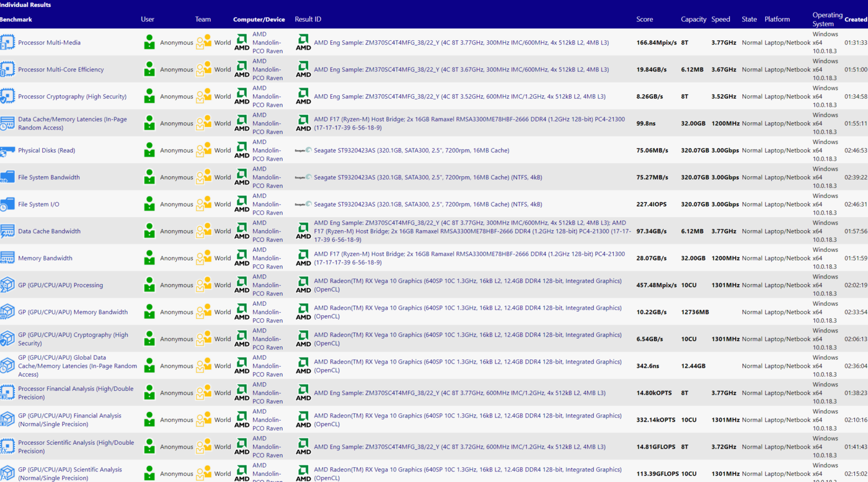868x482 pixels.
Task: Open Radeon RX Vega 10 result for GP Cryptography
Action: click(467, 339)
